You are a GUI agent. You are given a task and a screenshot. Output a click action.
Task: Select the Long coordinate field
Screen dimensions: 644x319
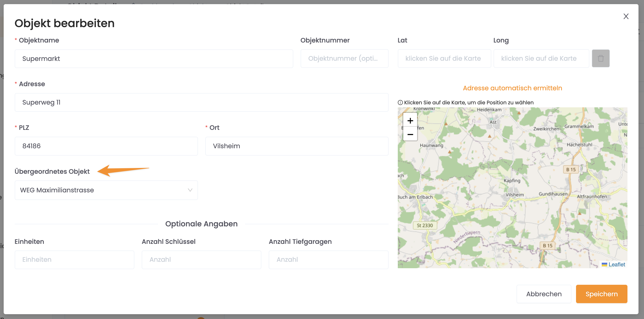[x=541, y=59]
